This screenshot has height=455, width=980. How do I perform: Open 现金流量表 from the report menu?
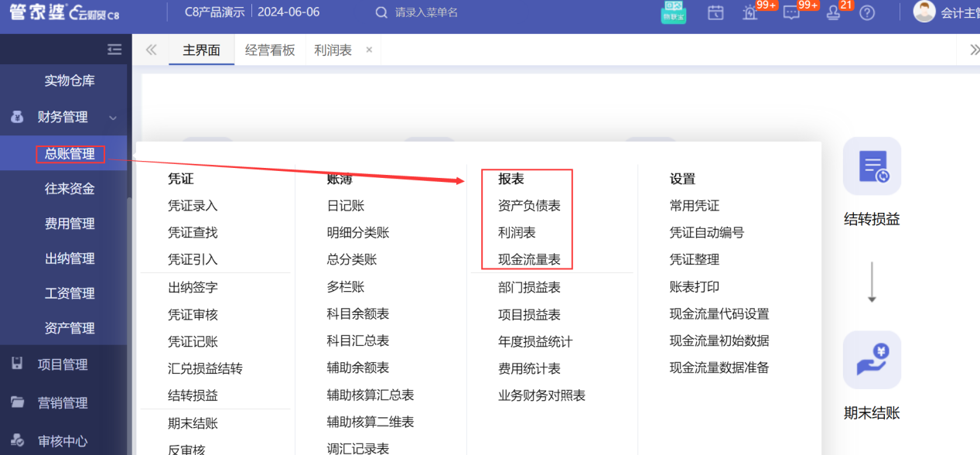pyautogui.click(x=528, y=258)
